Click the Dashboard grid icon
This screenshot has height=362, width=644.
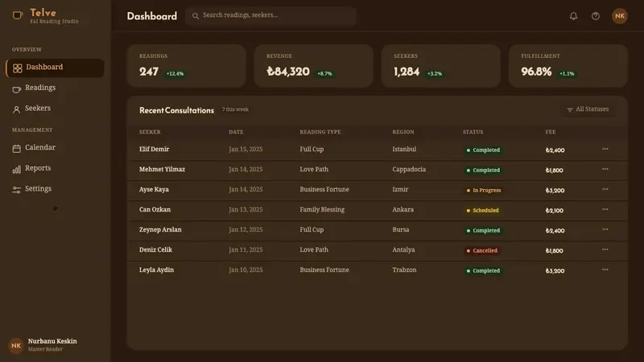coord(17,68)
